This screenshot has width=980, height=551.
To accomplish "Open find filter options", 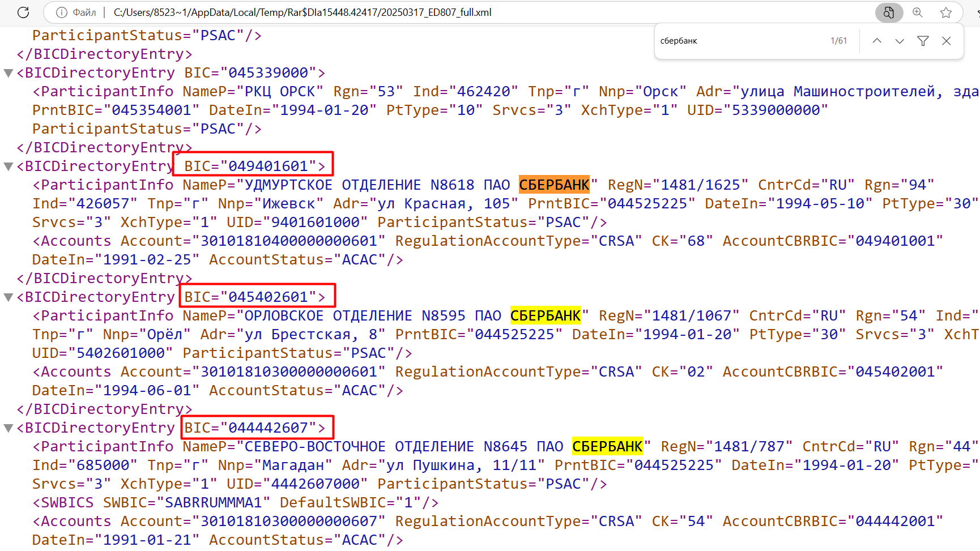I will coord(923,41).
